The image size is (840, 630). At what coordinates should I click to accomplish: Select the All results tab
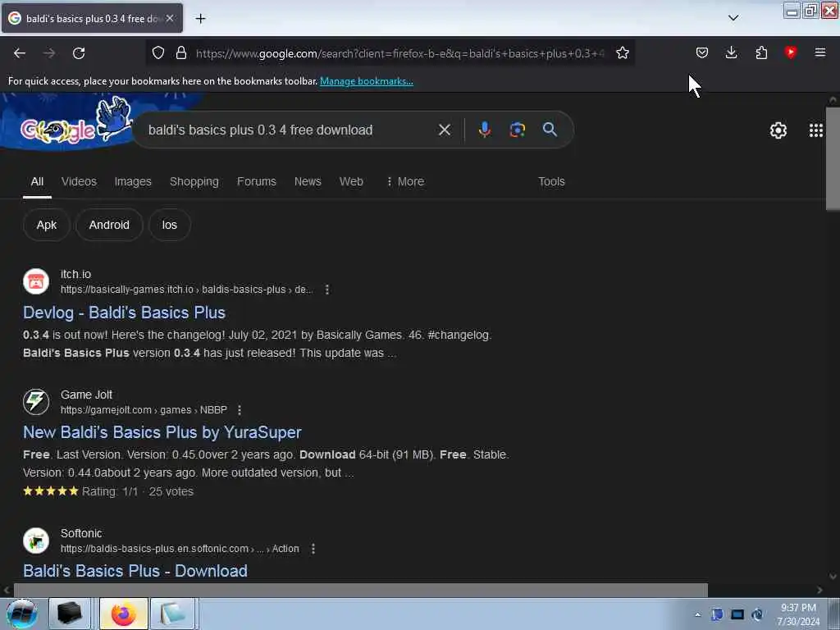[x=37, y=181]
